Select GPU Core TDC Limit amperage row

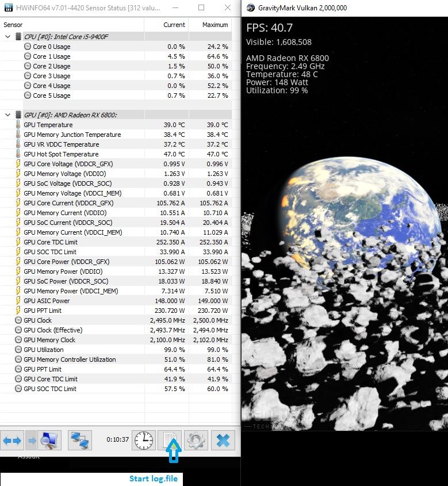coord(116,242)
